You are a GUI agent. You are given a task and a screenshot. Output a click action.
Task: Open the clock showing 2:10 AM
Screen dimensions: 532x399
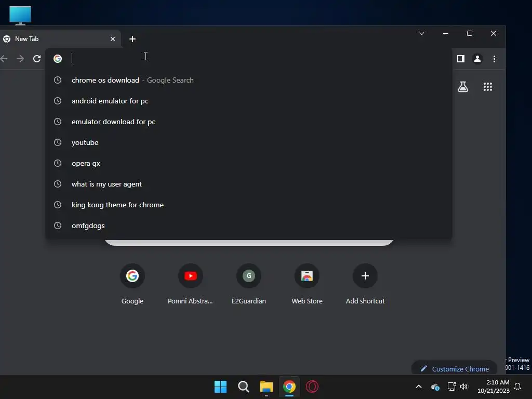point(494,387)
